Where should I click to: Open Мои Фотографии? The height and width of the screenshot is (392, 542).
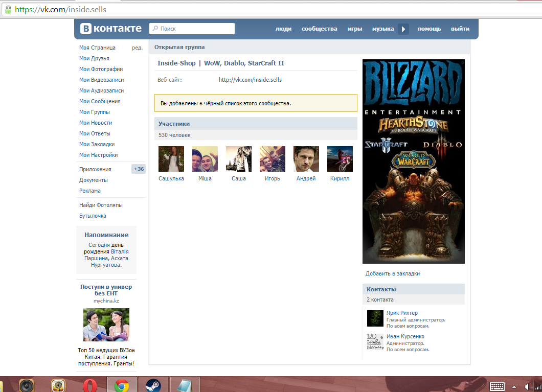tap(101, 69)
